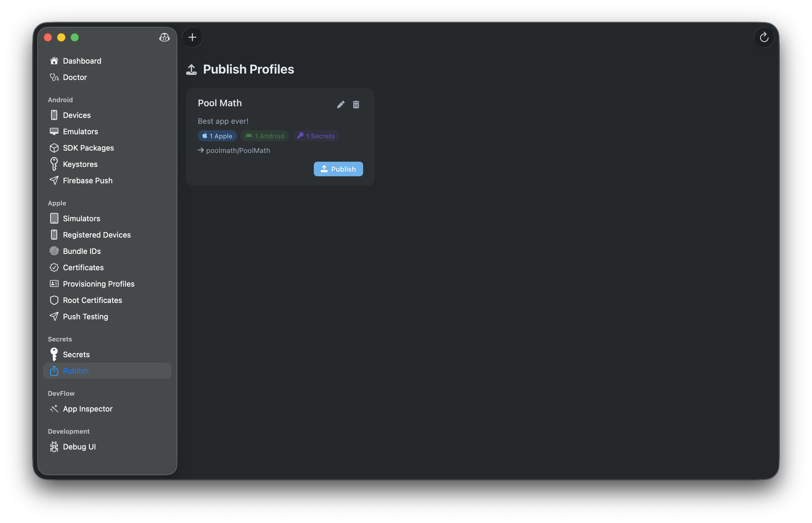Open the robot assistant icon in sidebar header

[x=164, y=38]
